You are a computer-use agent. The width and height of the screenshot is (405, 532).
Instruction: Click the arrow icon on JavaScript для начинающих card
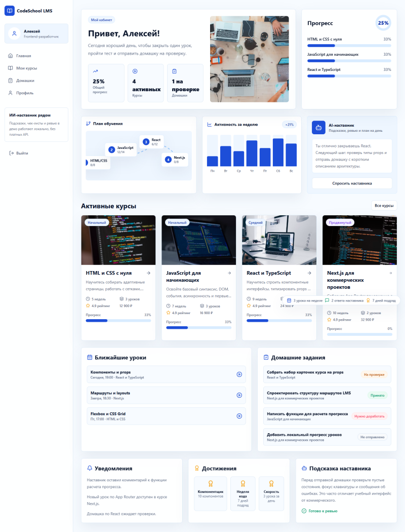pyautogui.click(x=229, y=273)
